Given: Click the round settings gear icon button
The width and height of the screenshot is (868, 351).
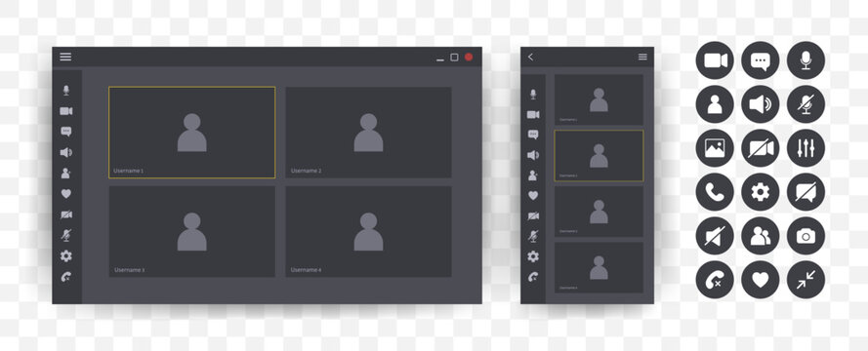Looking at the screenshot, I should point(760,192).
